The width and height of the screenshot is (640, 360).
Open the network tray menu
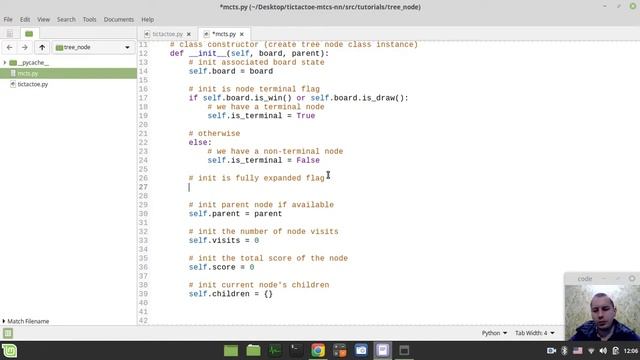click(591, 351)
